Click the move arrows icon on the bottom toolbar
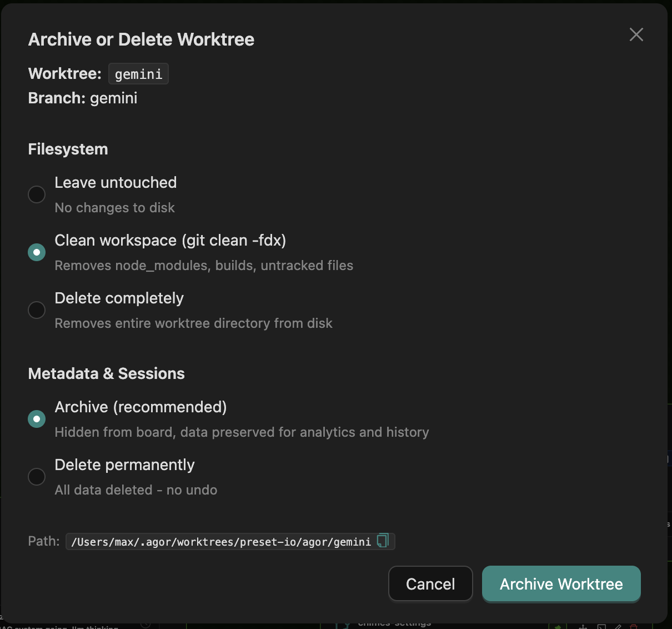 click(583, 627)
